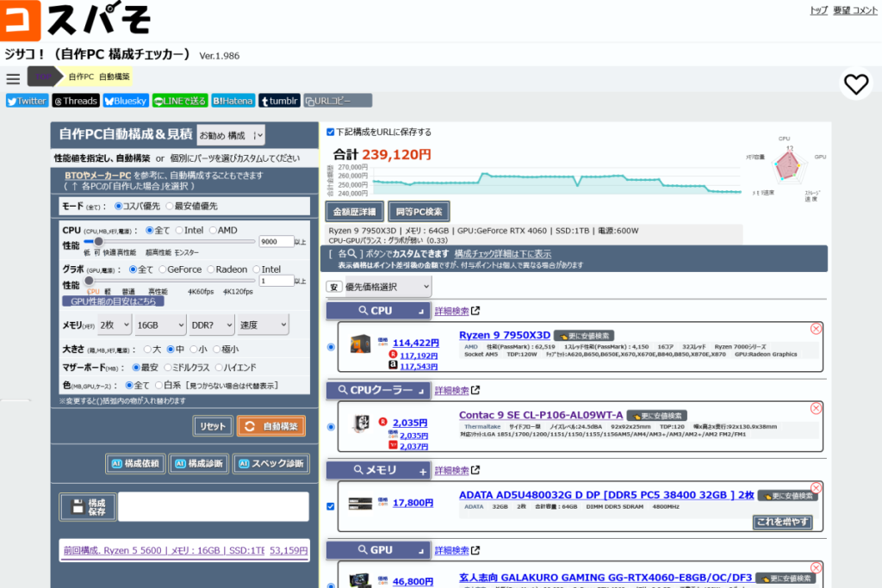Select コスパ優先 mode radio
Screen dimensions: 882x588
pos(118,207)
